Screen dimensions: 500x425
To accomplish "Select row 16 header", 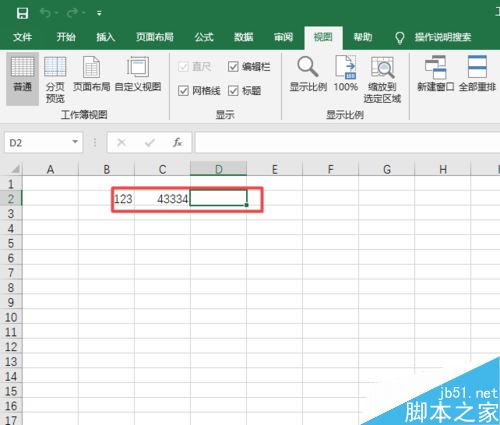I will pyautogui.click(x=11, y=406).
